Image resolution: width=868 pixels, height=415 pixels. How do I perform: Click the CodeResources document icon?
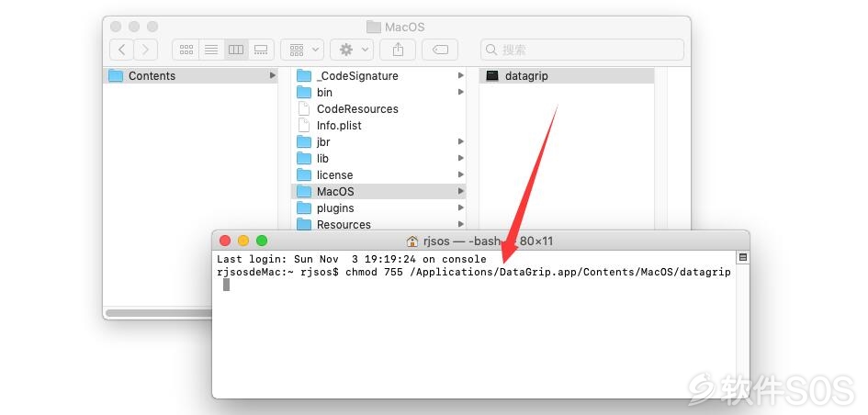coord(303,108)
